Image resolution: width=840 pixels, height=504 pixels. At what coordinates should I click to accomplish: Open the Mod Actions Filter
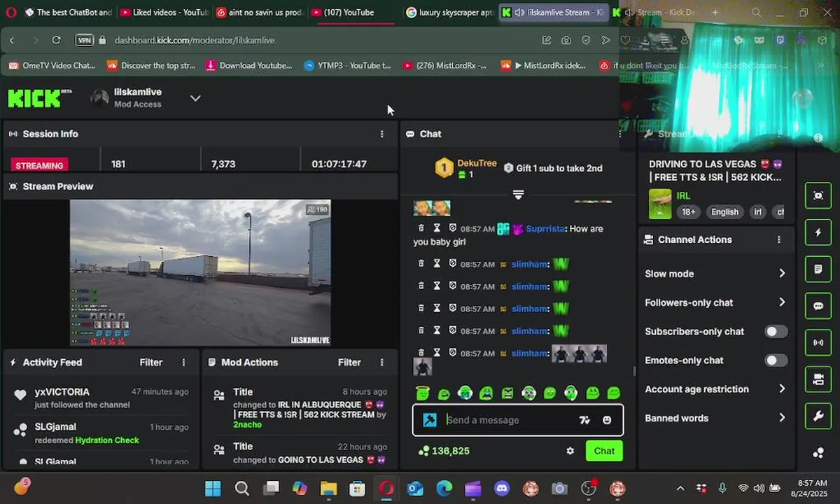(349, 363)
